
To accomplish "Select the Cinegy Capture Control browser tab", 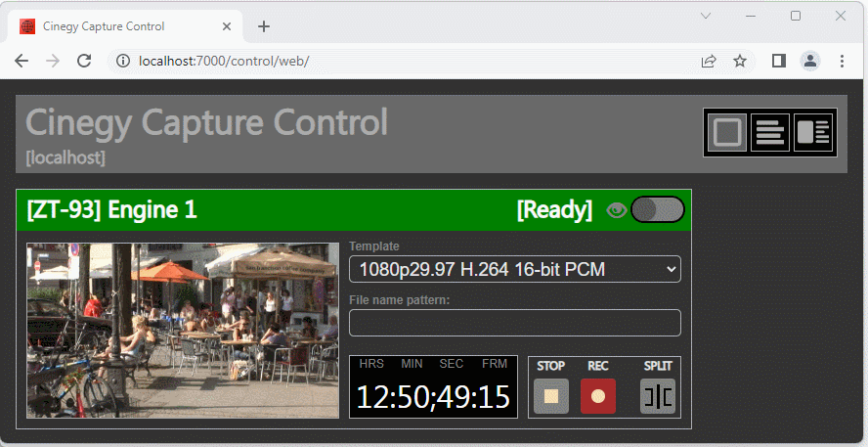I will click(x=125, y=26).
